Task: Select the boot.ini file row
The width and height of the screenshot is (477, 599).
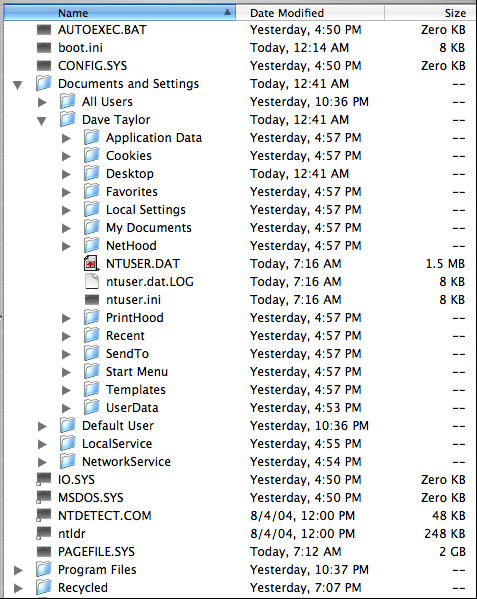Action: (x=238, y=48)
